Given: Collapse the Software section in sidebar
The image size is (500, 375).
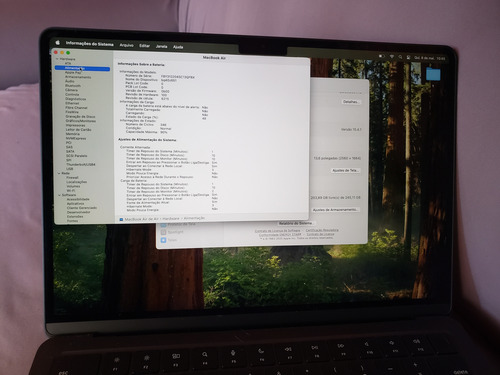Looking at the screenshot, I should click(60, 195).
